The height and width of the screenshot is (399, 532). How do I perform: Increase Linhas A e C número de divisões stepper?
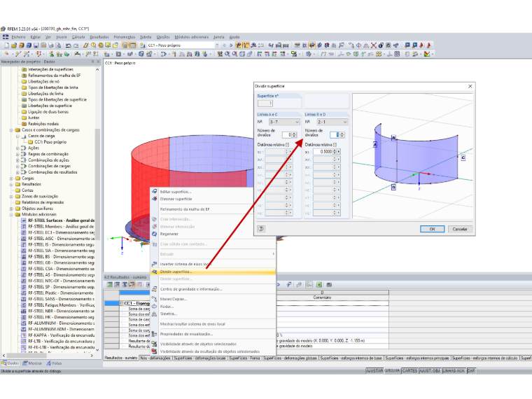[294, 133]
